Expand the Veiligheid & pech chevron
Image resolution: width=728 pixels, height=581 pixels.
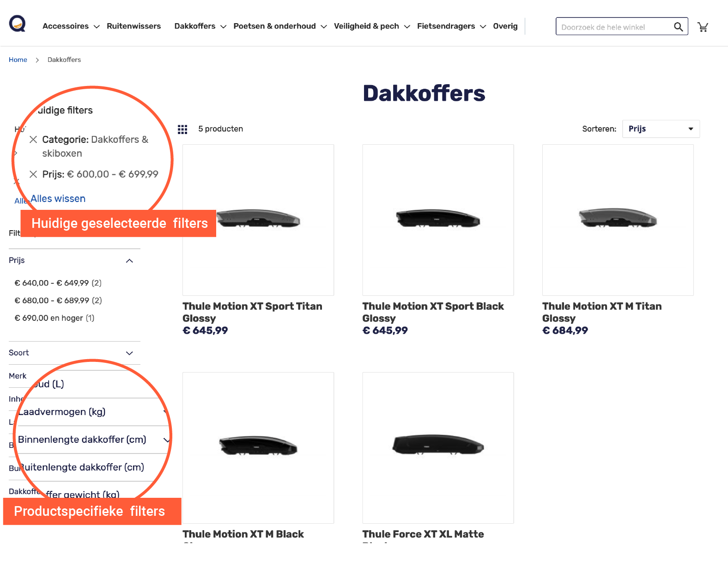click(407, 27)
